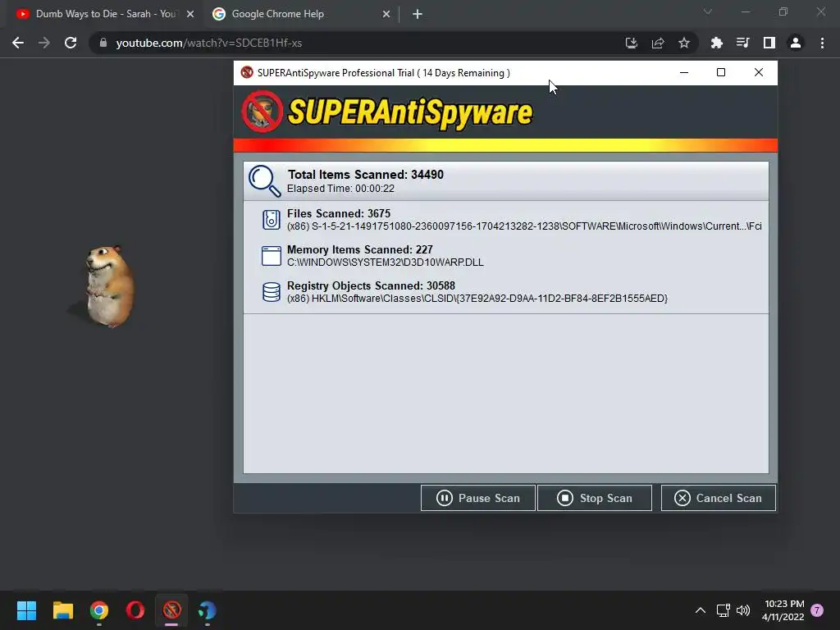This screenshot has height=630, width=840.
Task: Select the Files Scanned: 3675 label
Action: [x=339, y=213]
